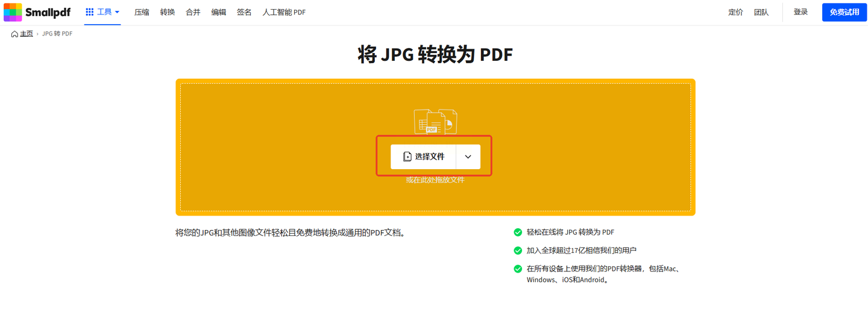Click the 选择文件 button

coord(423,157)
